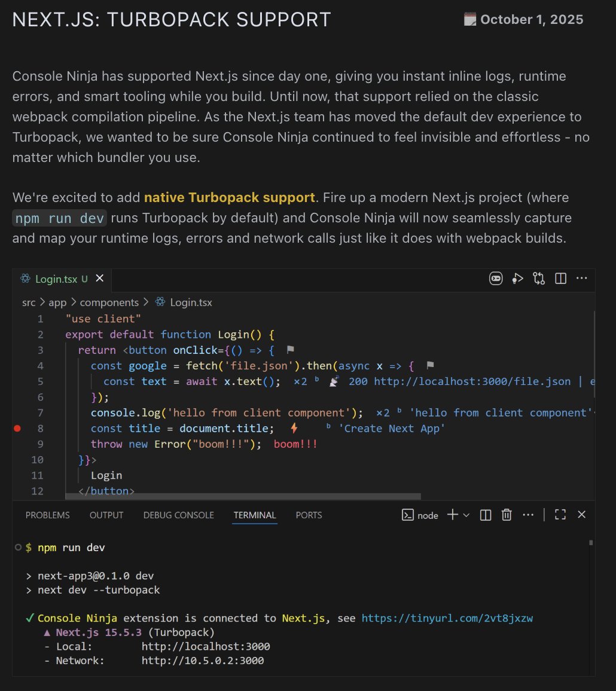This screenshot has height=691, width=616.
Task: Click the horizontal scrollbar of the editor
Action: (243, 496)
